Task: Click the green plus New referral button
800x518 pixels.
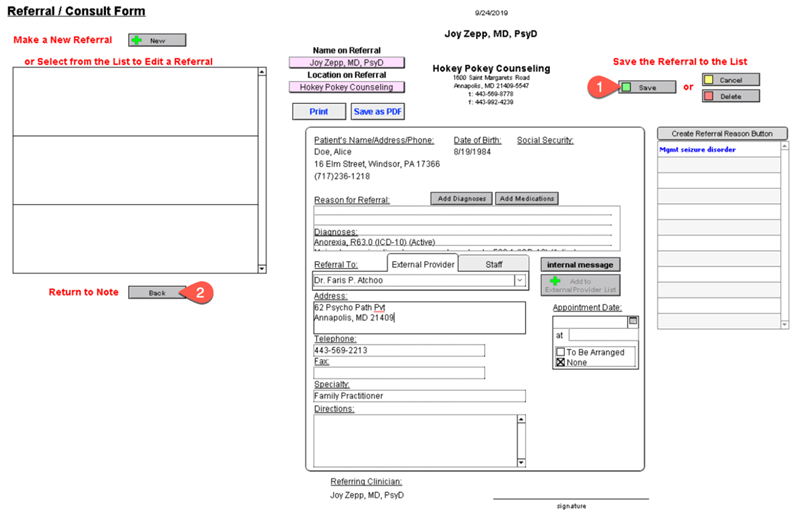Action: pos(157,41)
